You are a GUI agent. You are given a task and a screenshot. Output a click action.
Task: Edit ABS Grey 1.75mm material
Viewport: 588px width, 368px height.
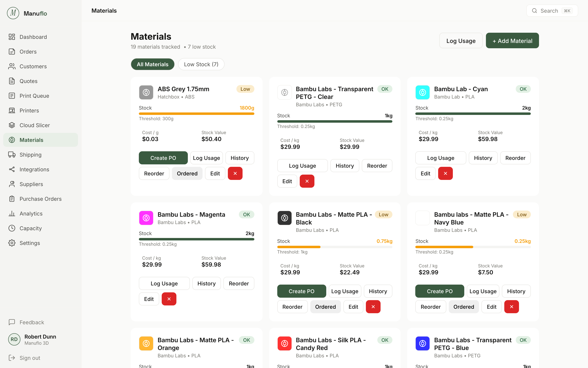[x=215, y=174]
